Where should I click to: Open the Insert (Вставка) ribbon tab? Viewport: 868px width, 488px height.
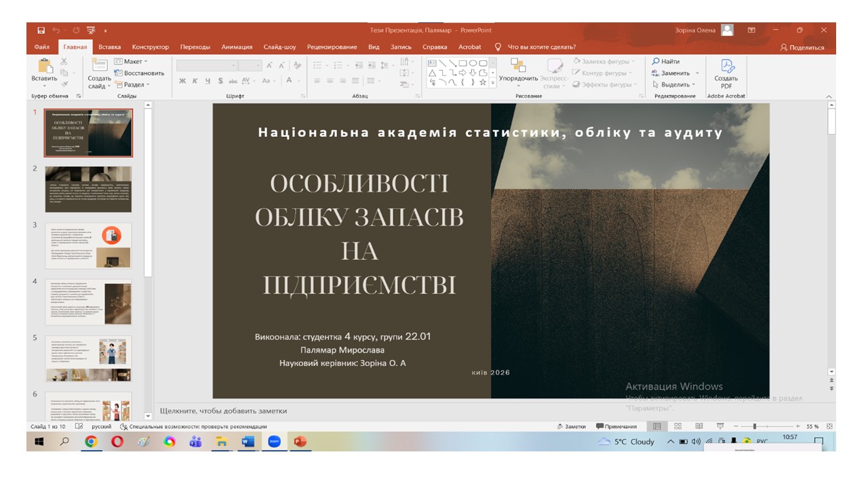[109, 47]
